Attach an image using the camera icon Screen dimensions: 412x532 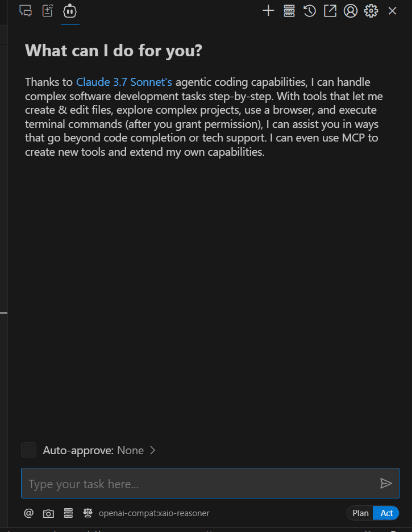(48, 513)
